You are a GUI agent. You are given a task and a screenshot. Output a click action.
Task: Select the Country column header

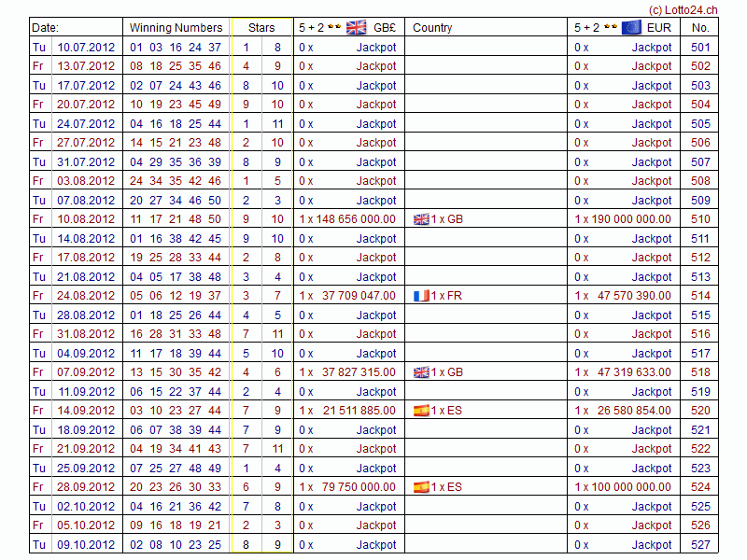click(x=432, y=28)
